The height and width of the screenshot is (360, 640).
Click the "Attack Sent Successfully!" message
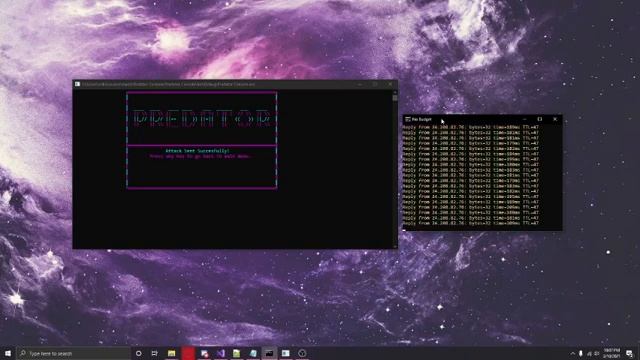point(198,151)
